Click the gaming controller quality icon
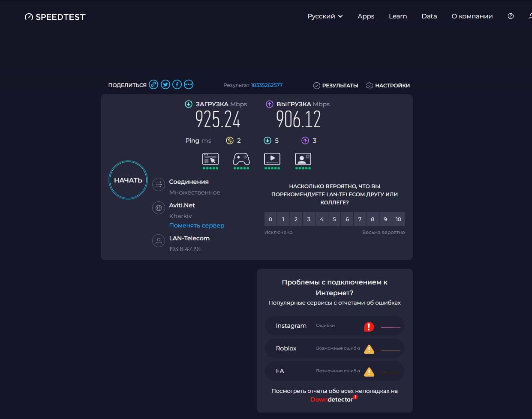The image size is (532, 419). [241, 159]
